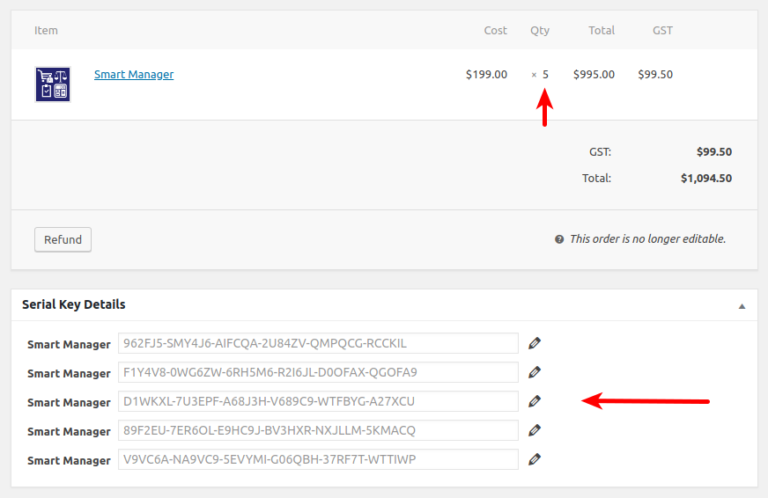
Task: Collapse the Serial Key Details panel
Action: [x=742, y=307]
